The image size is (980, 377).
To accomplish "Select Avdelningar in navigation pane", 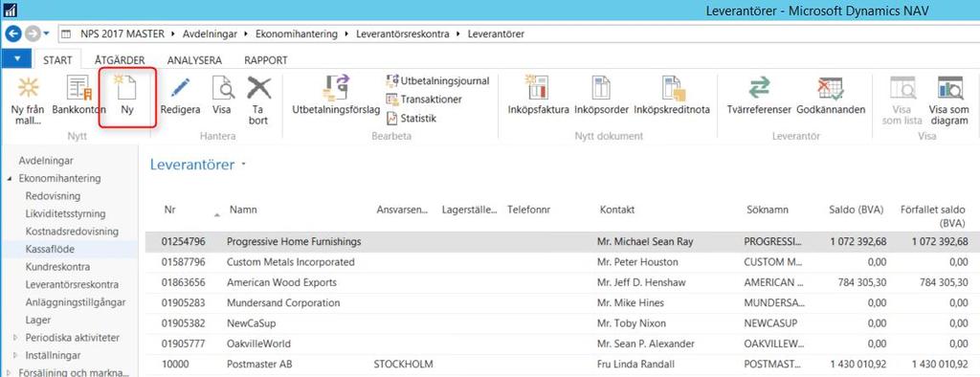I will click(46, 161).
